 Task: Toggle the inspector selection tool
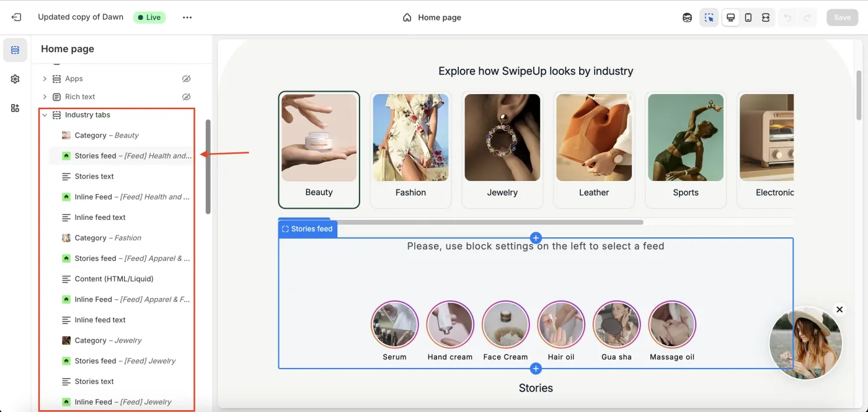pos(709,17)
